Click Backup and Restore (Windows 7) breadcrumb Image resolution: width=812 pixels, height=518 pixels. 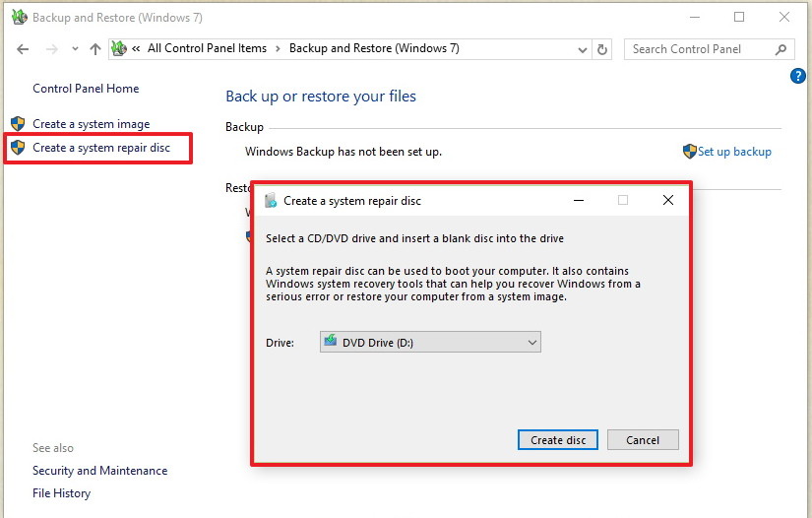click(374, 48)
